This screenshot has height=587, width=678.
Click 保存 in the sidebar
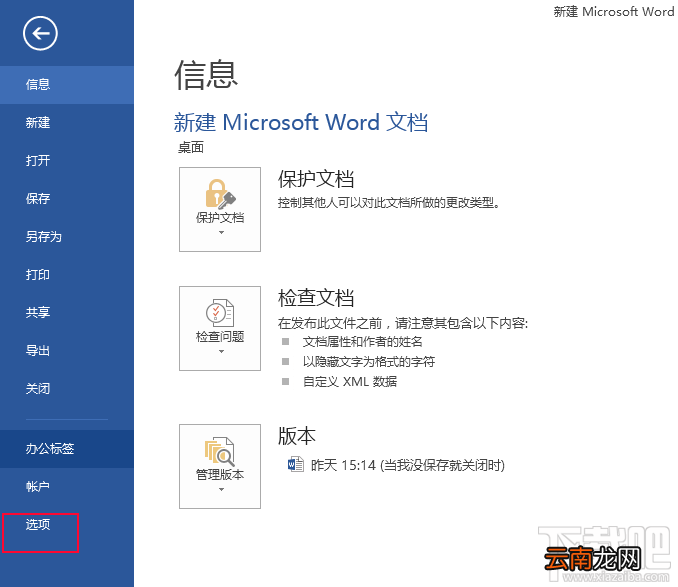pyautogui.click(x=67, y=199)
